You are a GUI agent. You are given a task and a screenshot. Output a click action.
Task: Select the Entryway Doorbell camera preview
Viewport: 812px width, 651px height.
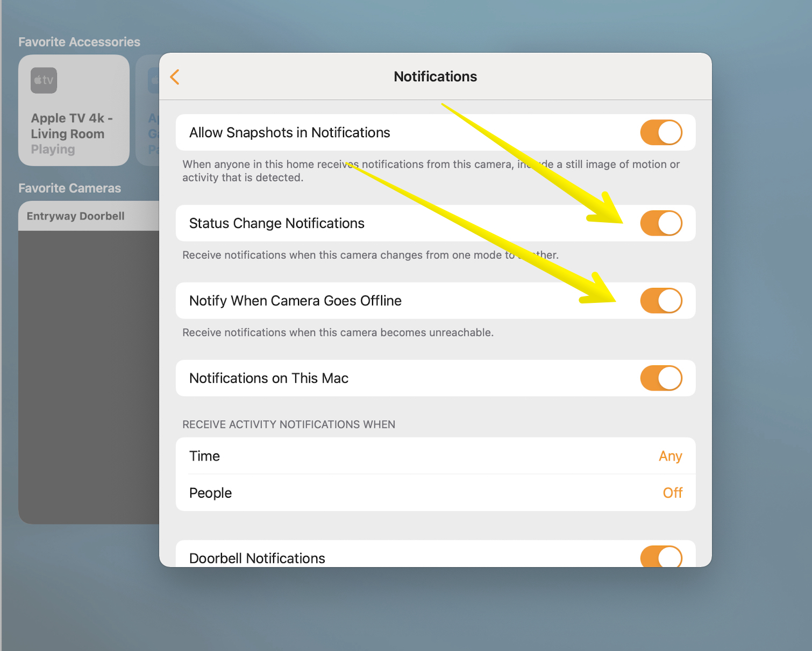pos(89,377)
